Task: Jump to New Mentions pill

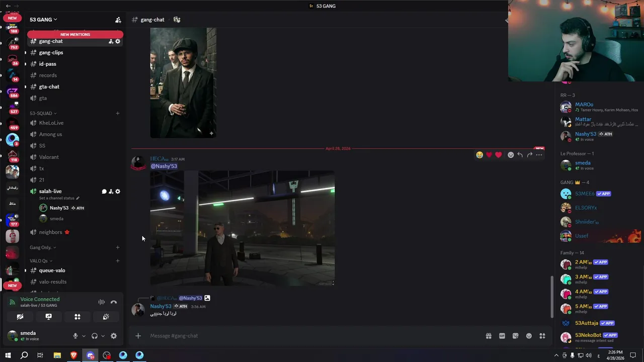Action: pyautogui.click(x=75, y=34)
